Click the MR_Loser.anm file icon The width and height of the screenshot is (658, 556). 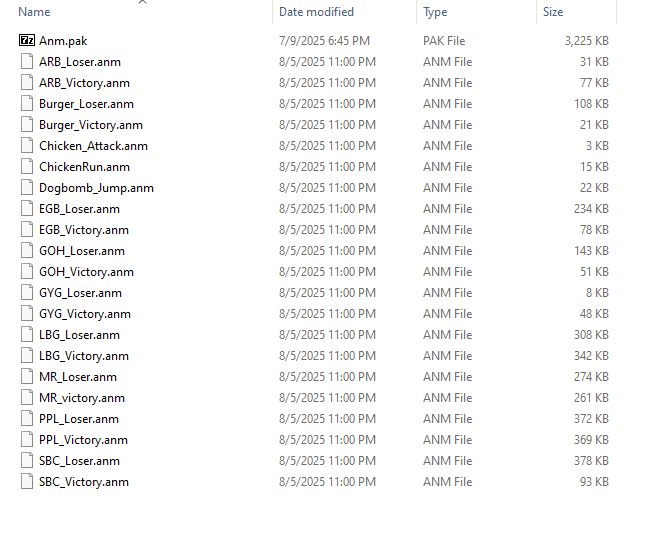point(27,376)
